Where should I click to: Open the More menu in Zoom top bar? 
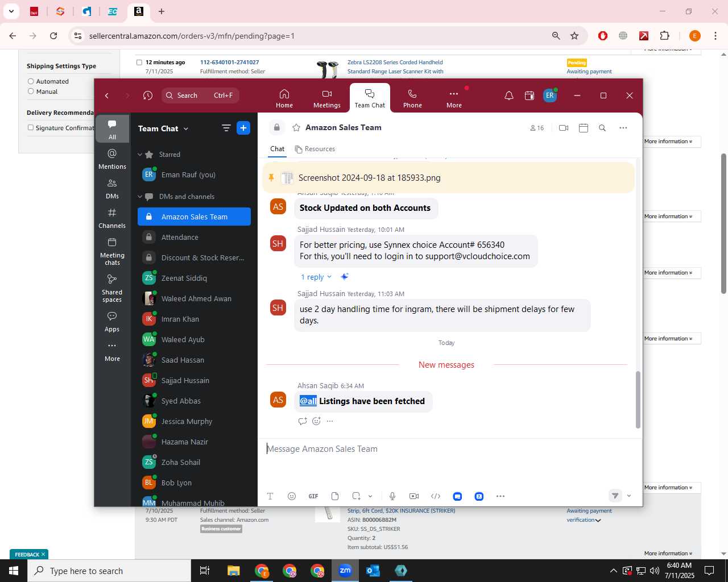[x=454, y=98]
